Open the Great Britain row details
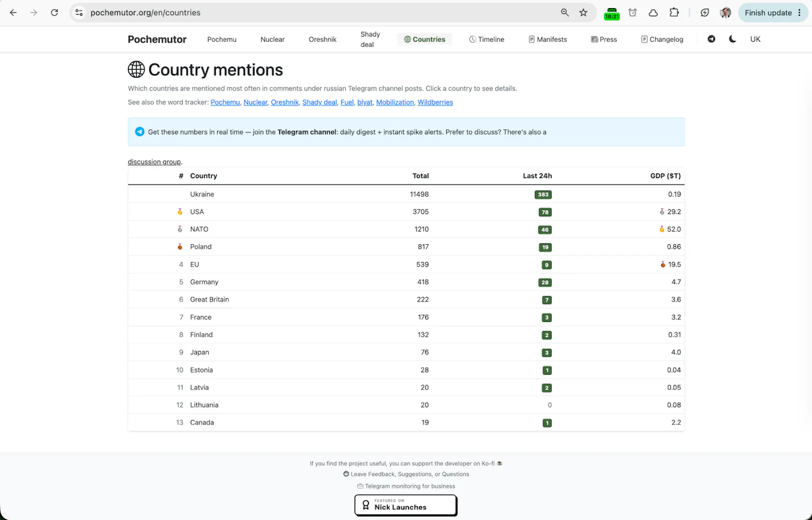This screenshot has width=812, height=520. (x=406, y=300)
